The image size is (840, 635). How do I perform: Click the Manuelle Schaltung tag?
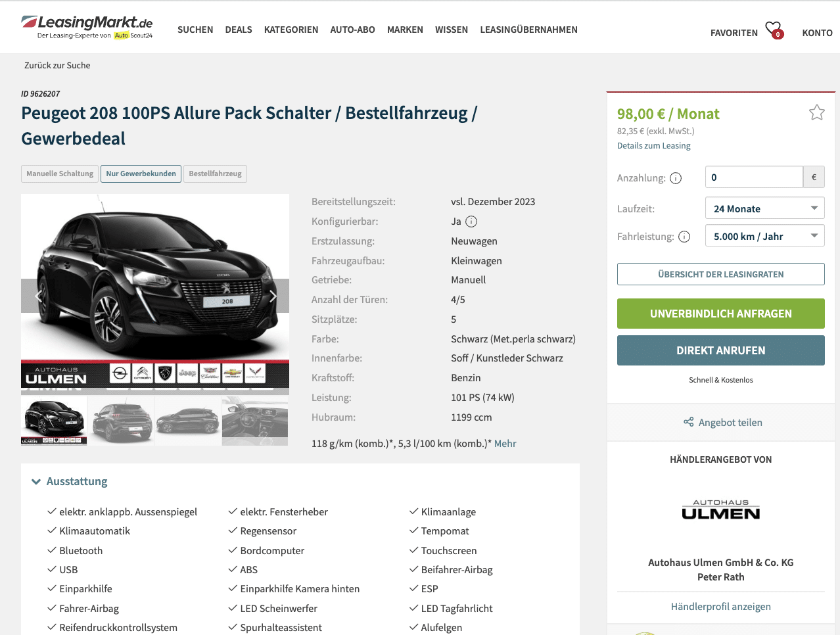click(60, 174)
